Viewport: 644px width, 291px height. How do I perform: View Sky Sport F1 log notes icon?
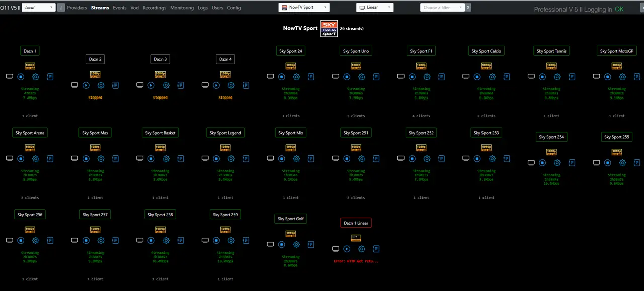[x=441, y=77]
